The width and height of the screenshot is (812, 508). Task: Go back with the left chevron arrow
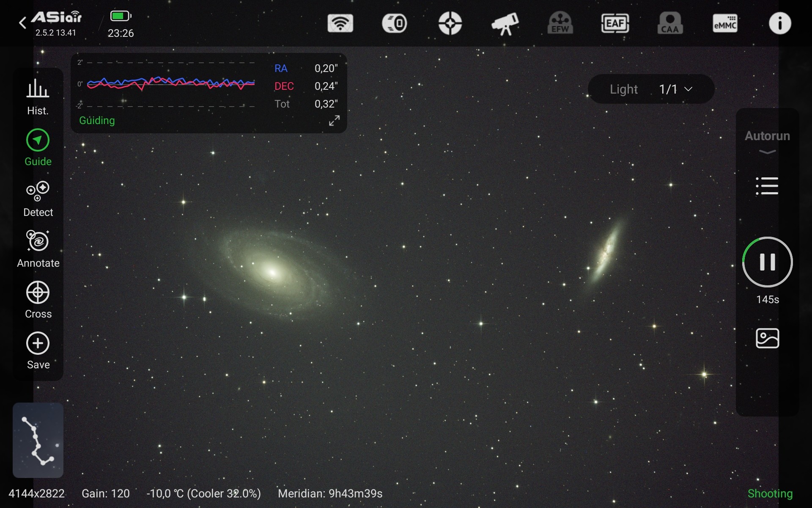(x=22, y=23)
